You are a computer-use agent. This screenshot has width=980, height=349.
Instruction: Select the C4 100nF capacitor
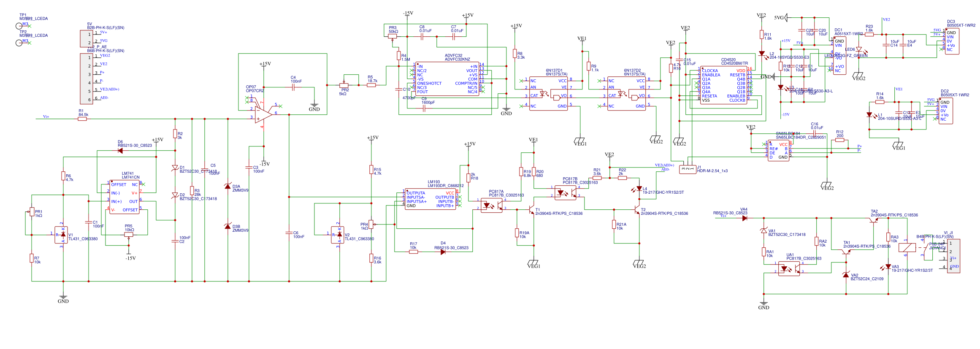click(293, 87)
